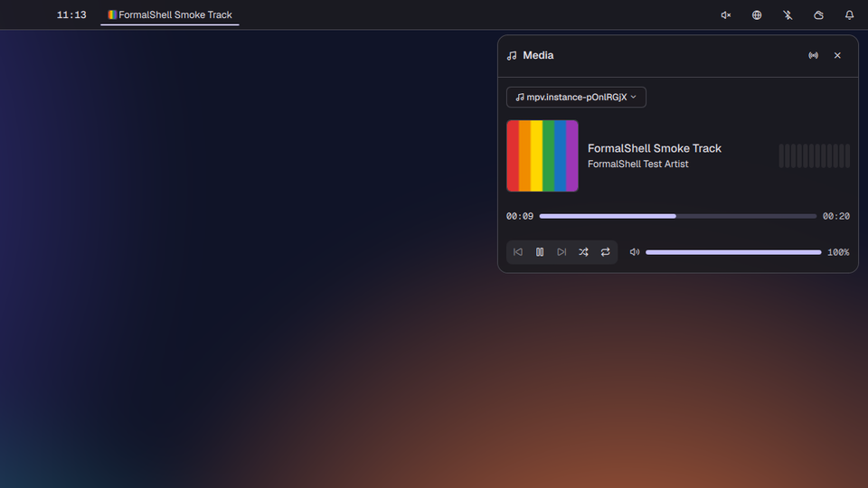Click the Bluetooth disabled icon in top bar

pos(788,15)
